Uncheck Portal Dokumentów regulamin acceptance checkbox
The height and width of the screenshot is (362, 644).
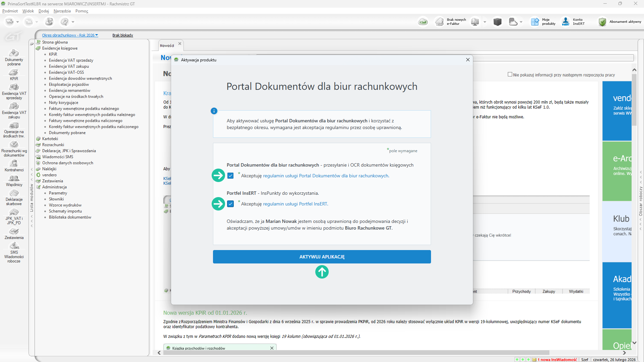click(230, 176)
